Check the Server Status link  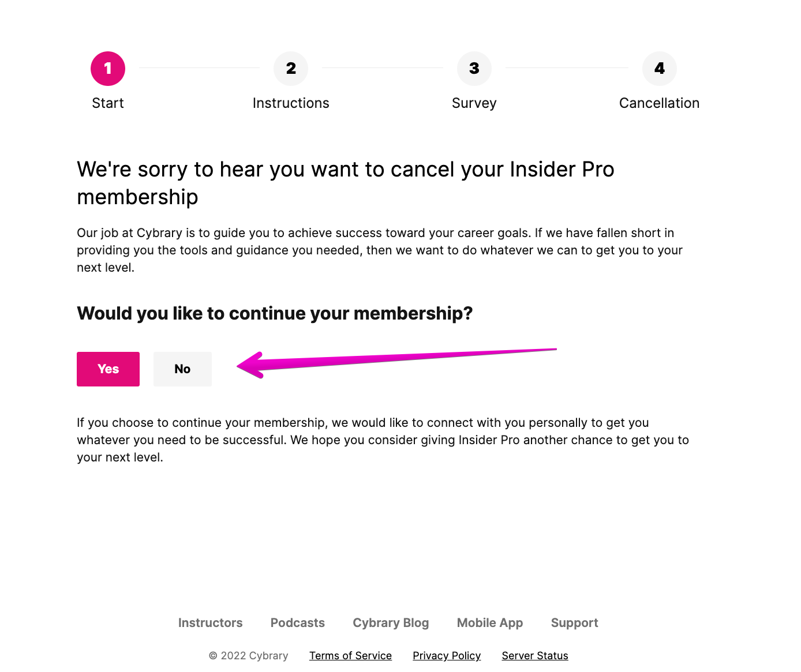tap(535, 656)
